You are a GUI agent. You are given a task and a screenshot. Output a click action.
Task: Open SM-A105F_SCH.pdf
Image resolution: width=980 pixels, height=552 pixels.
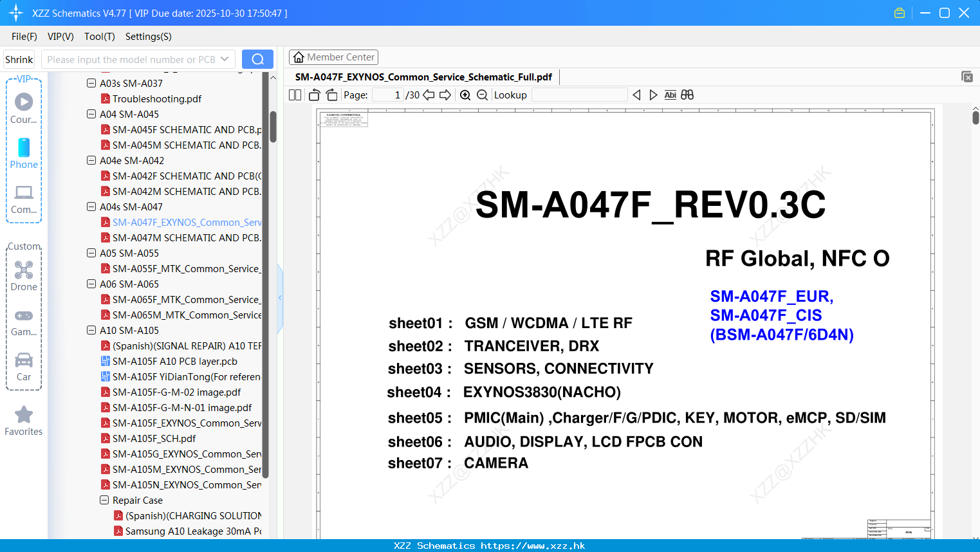click(149, 438)
